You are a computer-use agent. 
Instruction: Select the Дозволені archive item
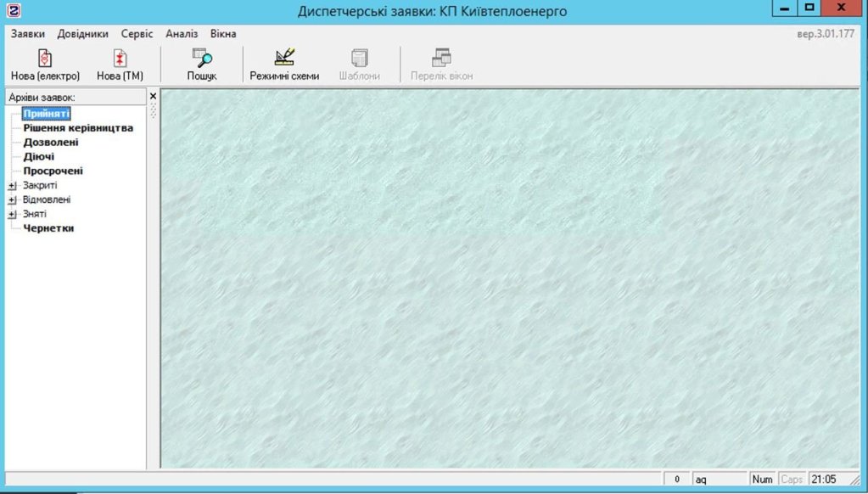click(51, 143)
